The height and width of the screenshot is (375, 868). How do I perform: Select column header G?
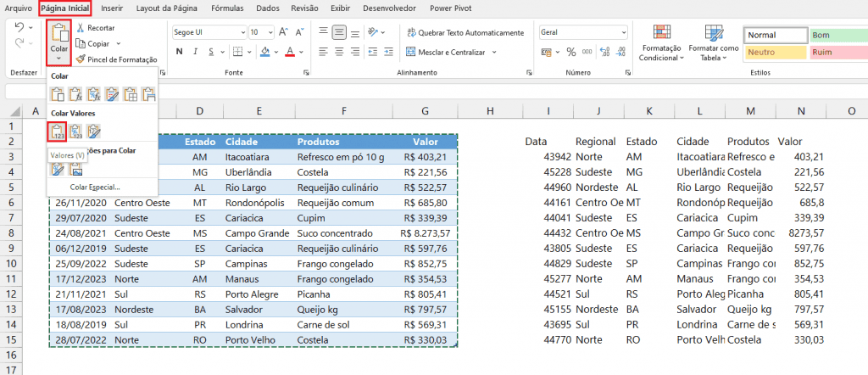(x=425, y=111)
